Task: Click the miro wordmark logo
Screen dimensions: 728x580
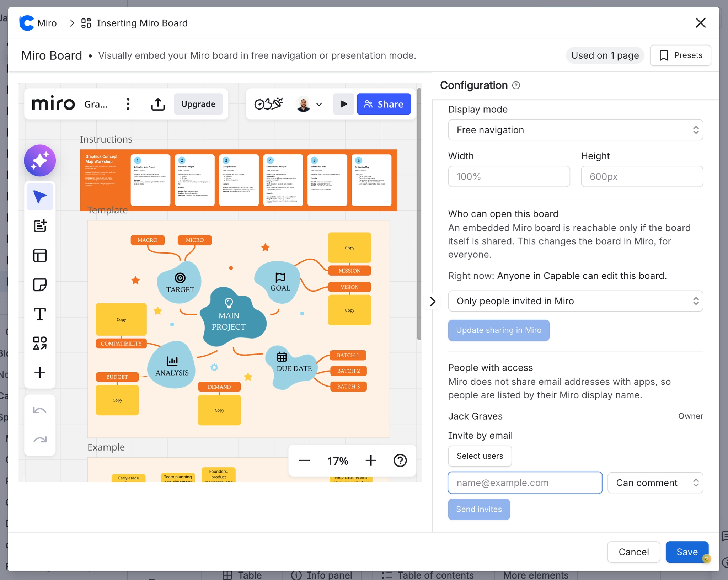Action: [x=53, y=103]
